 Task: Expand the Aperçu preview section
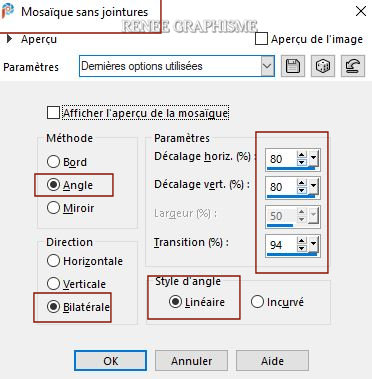point(9,39)
